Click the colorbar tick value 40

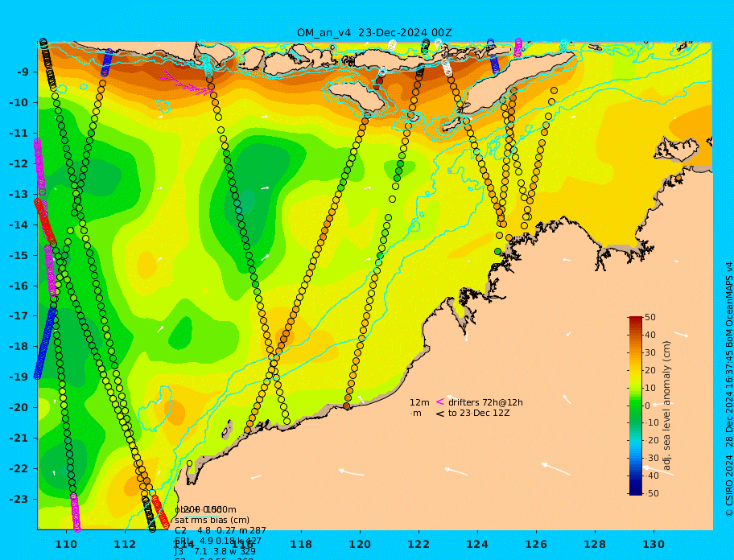[650, 335]
